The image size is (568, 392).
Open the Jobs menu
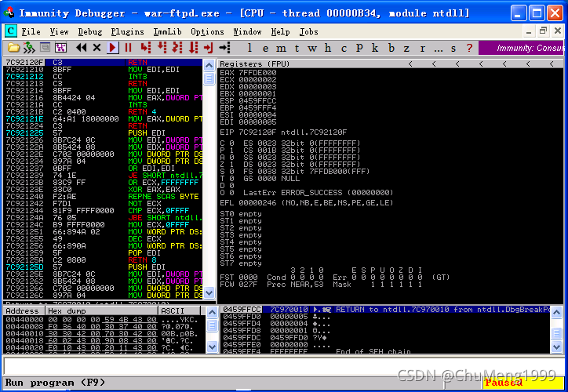(308, 32)
